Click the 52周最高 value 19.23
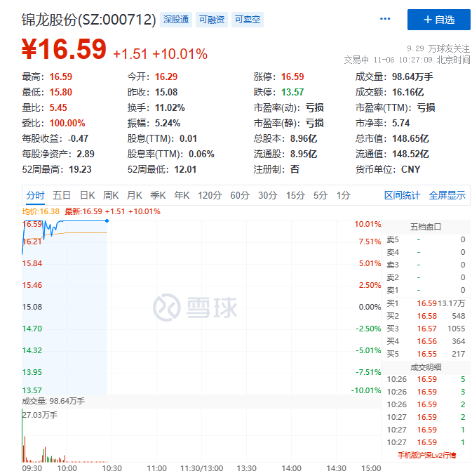This screenshot has width=472, height=476. point(80,169)
